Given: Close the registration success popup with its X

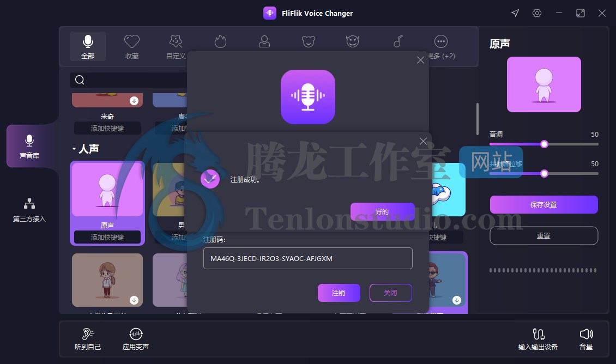Looking at the screenshot, I should click(x=423, y=141).
